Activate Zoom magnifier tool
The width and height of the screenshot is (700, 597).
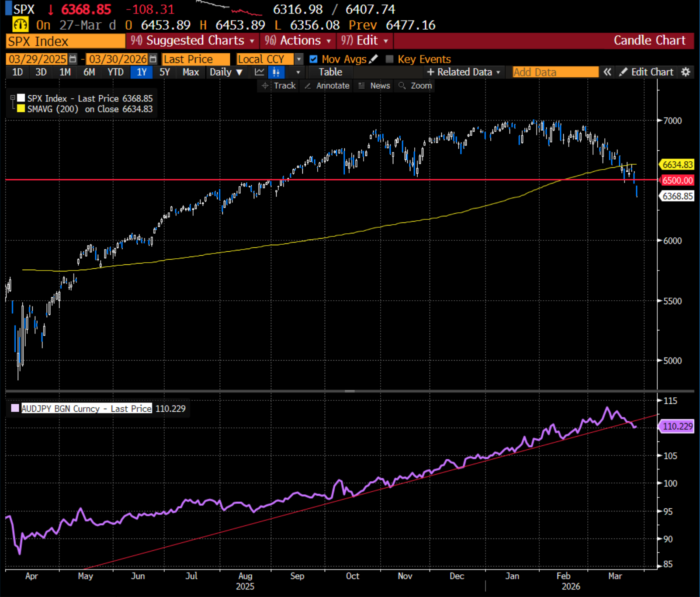point(416,86)
